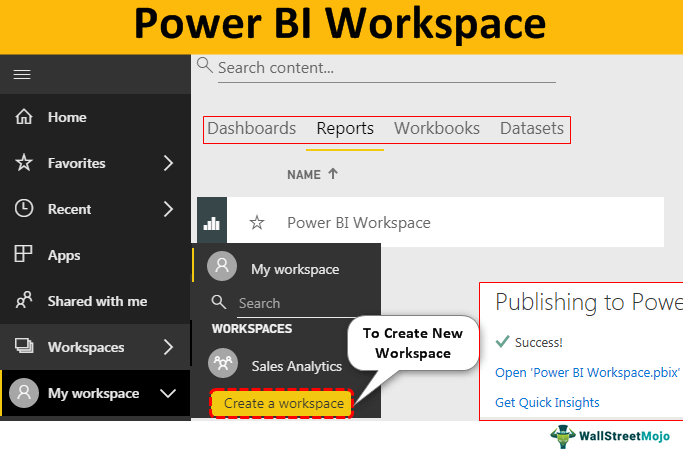Click the My workspace avatar in flyout
The image size is (683, 451).
(222, 268)
